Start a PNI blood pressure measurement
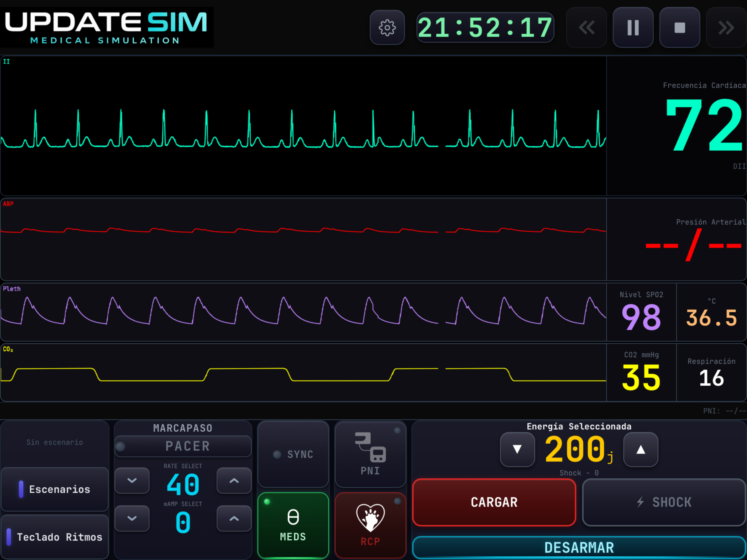747x560 pixels. pyautogui.click(x=370, y=454)
